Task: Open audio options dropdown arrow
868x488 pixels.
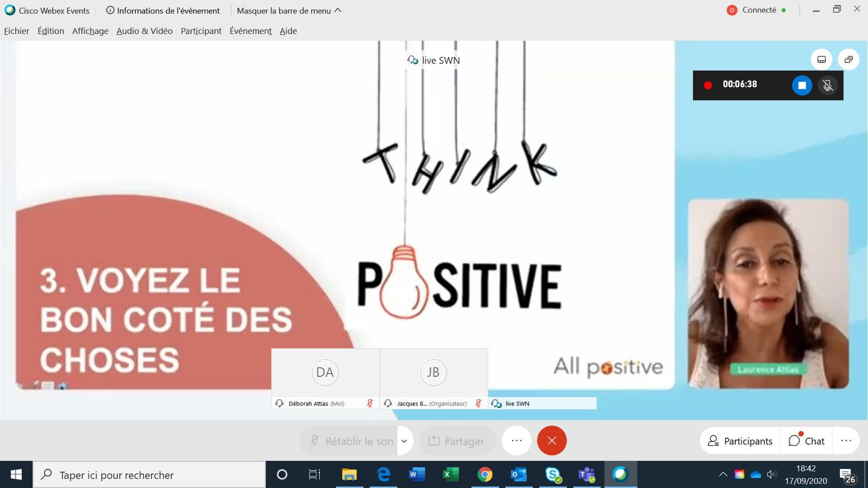Action: tap(405, 441)
